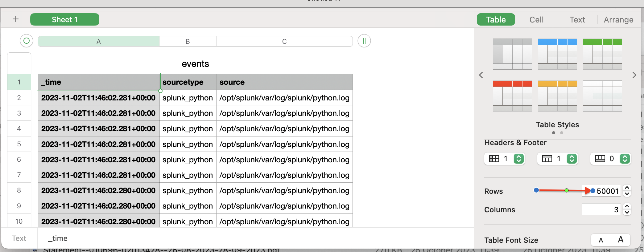Click the add sheet plus icon
644x252 pixels.
point(15,19)
